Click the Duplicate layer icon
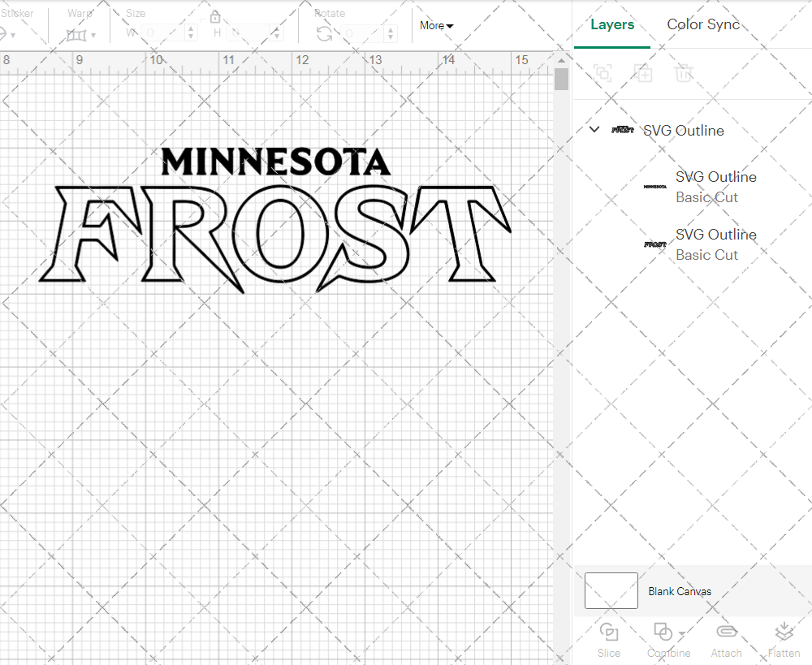Viewport: 812px width, 665px height. pos(644,73)
